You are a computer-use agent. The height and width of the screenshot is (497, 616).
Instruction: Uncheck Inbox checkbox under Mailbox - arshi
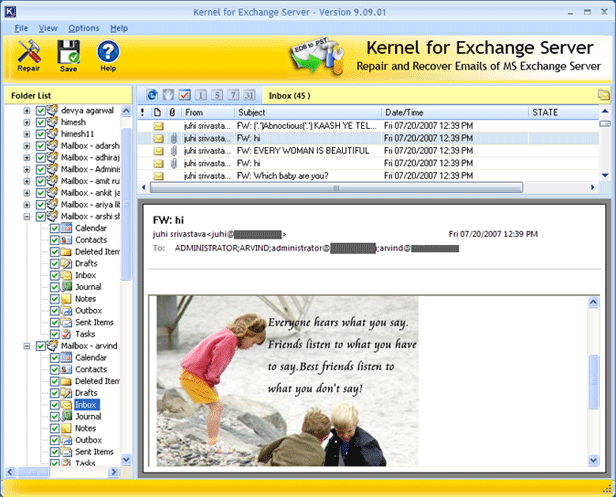(x=55, y=275)
